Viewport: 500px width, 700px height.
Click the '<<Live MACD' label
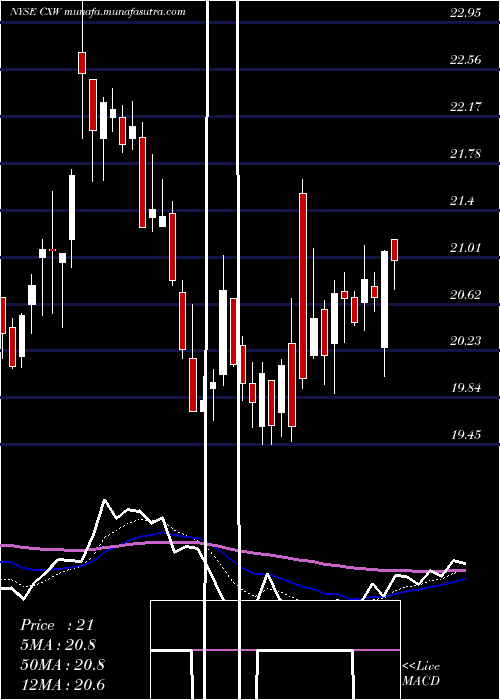coord(421,673)
